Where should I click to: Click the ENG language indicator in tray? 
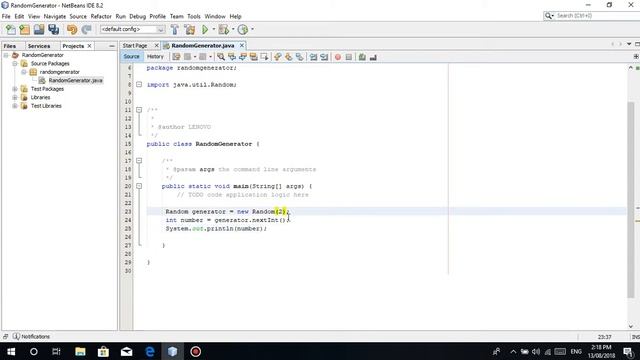click(x=576, y=351)
